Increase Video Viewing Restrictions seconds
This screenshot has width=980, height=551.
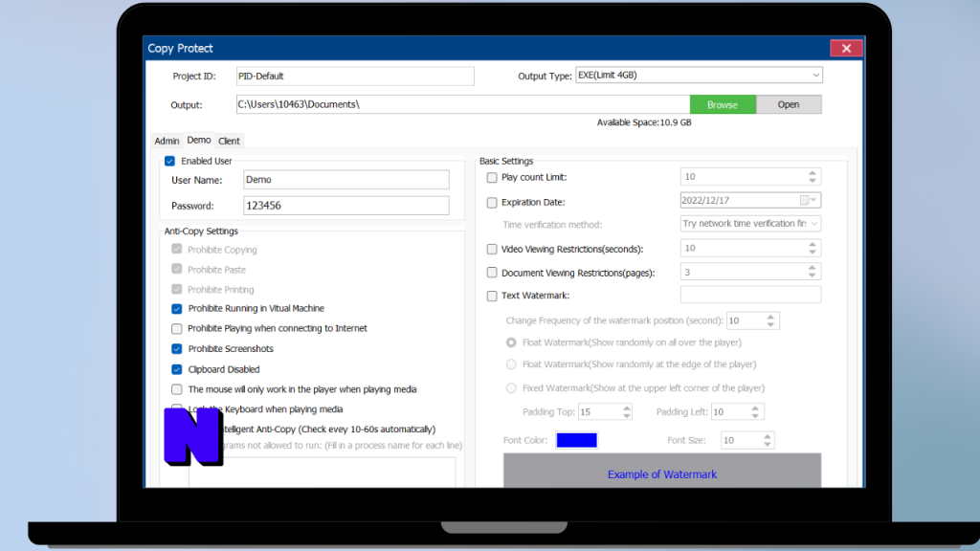(x=812, y=244)
